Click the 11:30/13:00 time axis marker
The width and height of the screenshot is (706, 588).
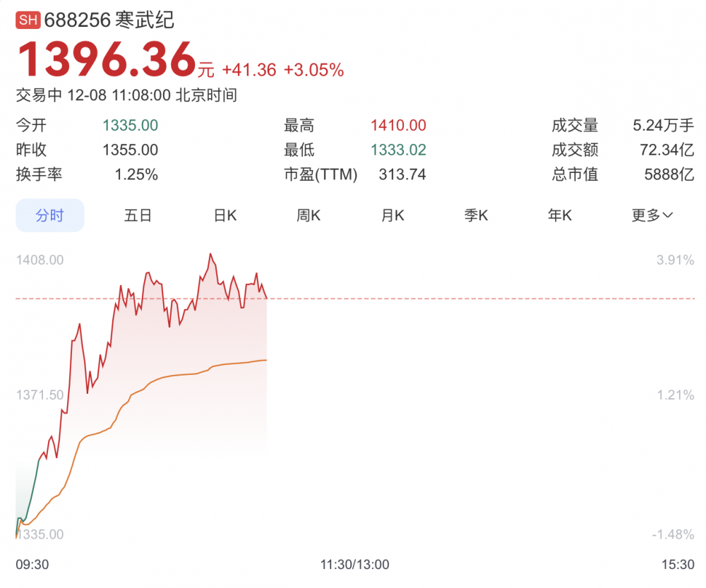click(354, 565)
